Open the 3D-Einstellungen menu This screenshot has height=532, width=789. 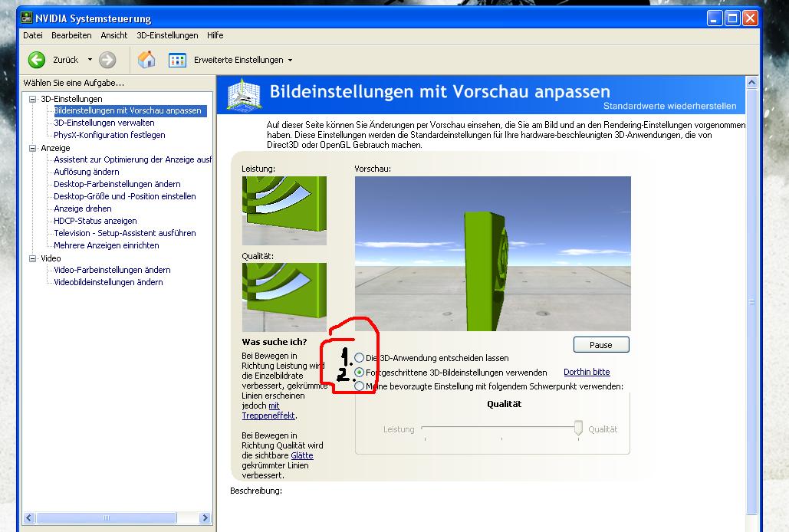click(x=167, y=35)
